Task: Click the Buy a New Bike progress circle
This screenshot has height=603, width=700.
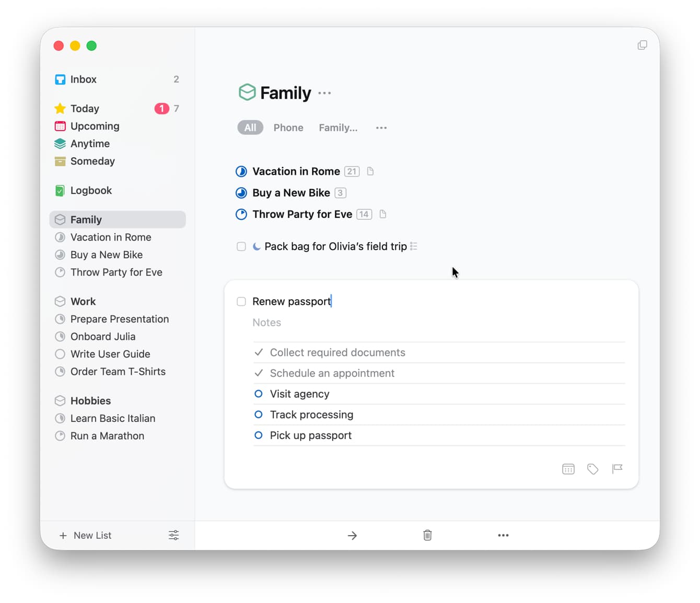Action: click(x=241, y=193)
